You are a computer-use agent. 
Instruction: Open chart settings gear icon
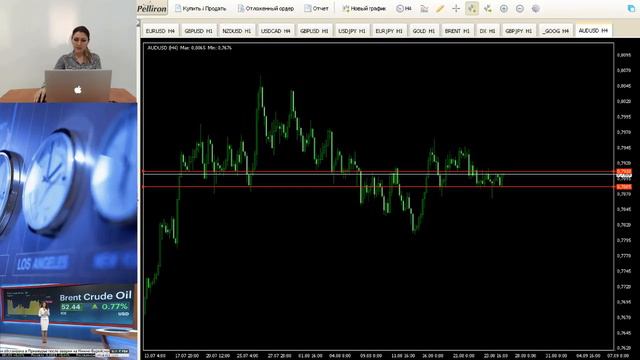point(536,8)
